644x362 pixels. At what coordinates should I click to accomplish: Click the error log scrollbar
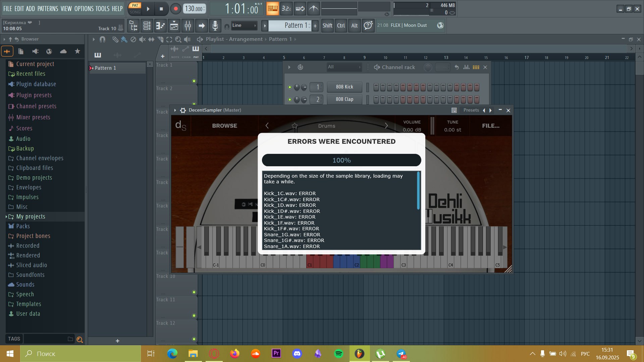[x=418, y=191]
